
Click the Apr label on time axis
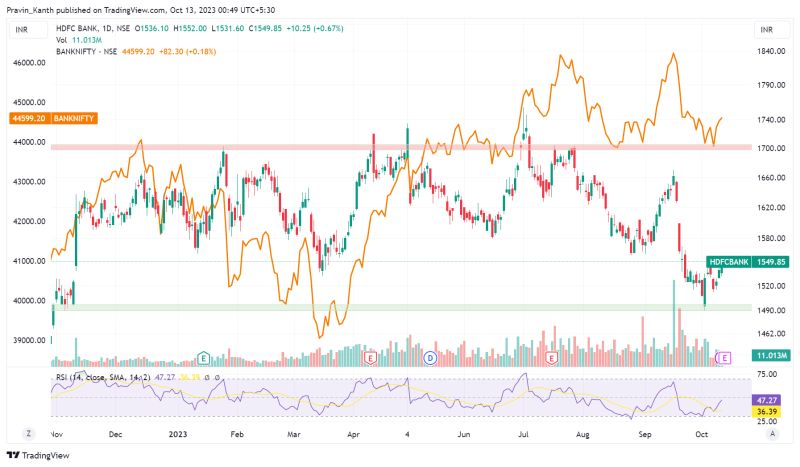[x=353, y=434]
